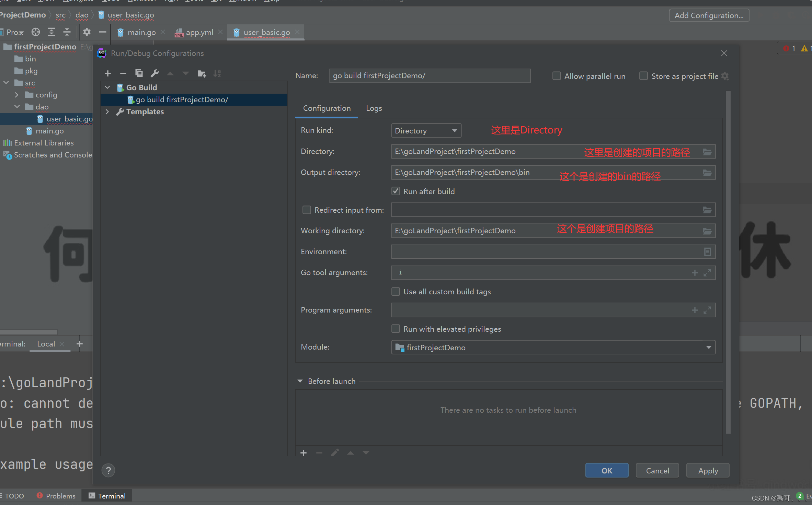Uncheck the Run after build checkbox

(x=396, y=191)
